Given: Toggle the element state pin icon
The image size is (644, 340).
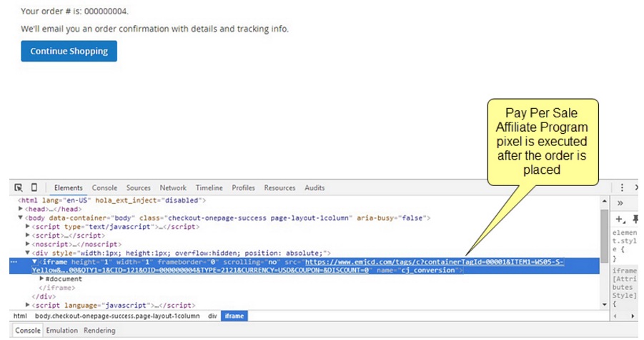Looking at the screenshot, I should point(635,219).
